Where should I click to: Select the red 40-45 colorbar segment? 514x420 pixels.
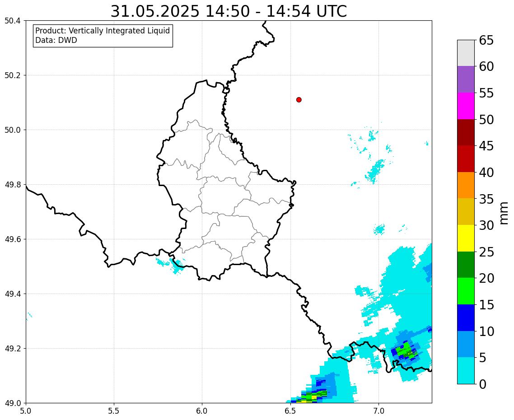click(466, 159)
